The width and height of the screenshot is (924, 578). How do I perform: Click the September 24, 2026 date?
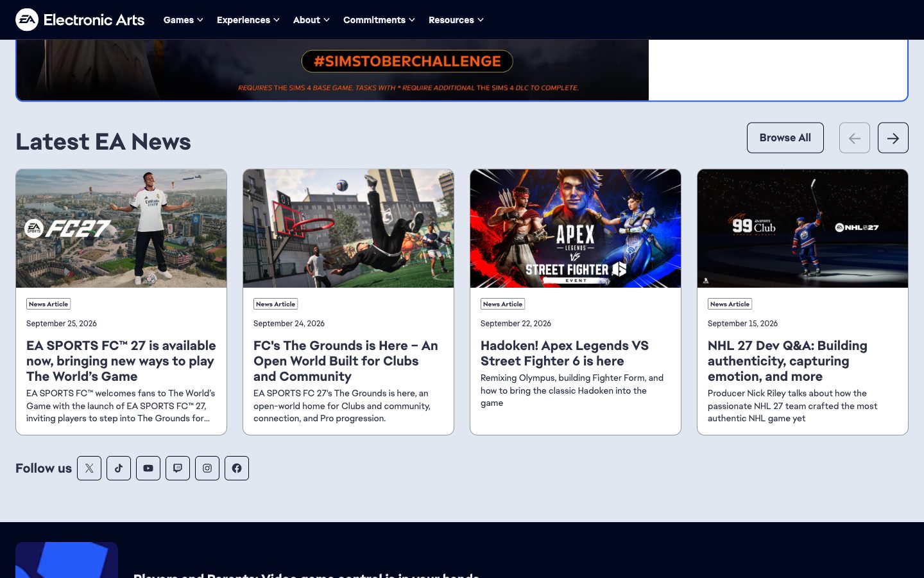tap(289, 324)
